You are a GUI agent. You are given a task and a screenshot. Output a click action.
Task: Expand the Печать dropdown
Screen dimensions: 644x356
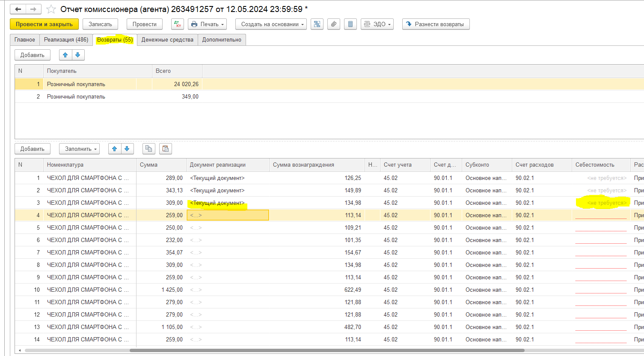[x=207, y=24]
